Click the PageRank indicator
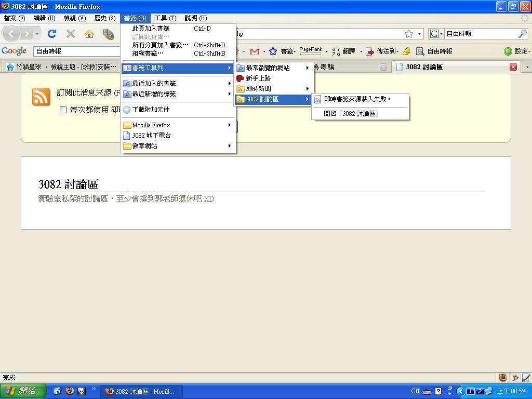The width and height of the screenshot is (532, 399). [311, 51]
